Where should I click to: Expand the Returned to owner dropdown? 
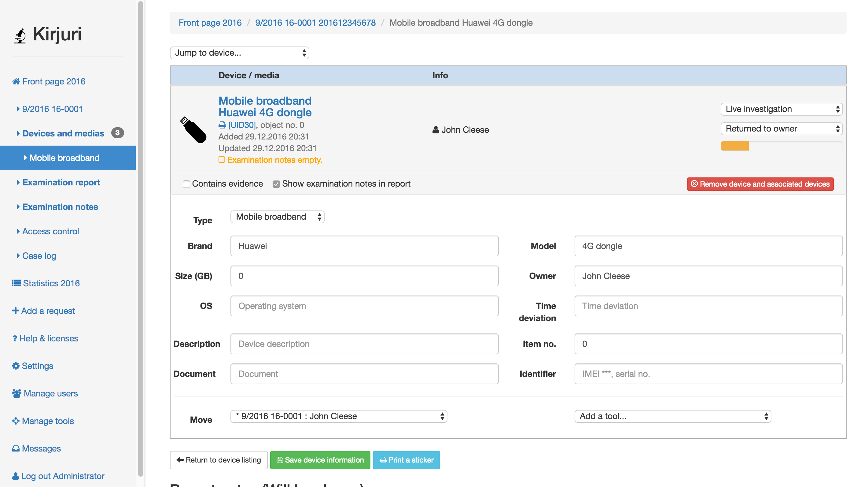click(x=781, y=128)
